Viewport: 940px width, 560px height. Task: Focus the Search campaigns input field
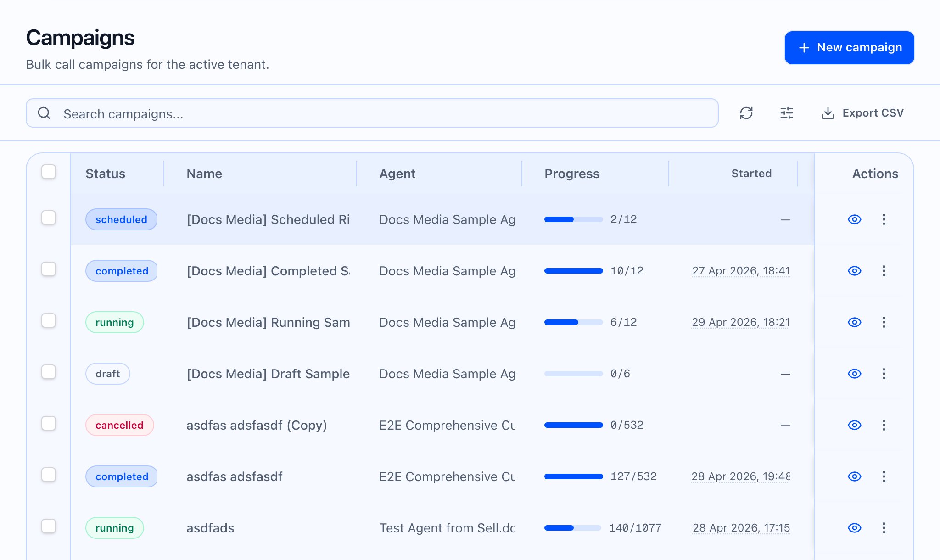[372, 113]
